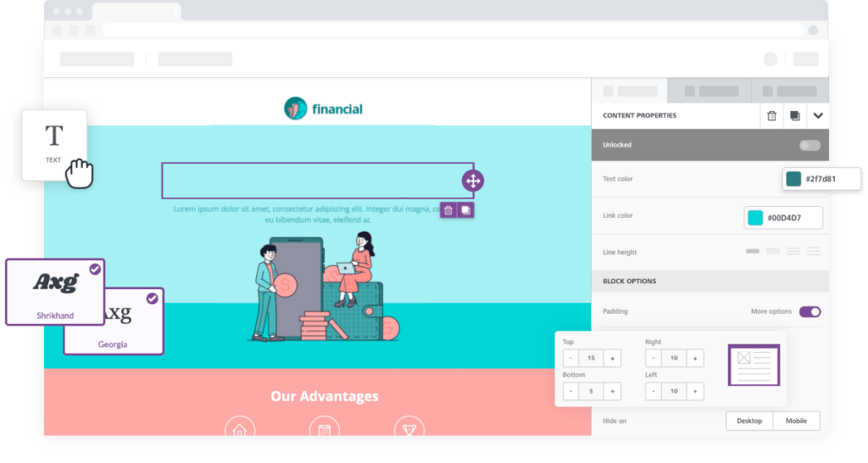The width and height of the screenshot is (868, 463).
Task: Click the Top padding value field
Action: (591, 359)
